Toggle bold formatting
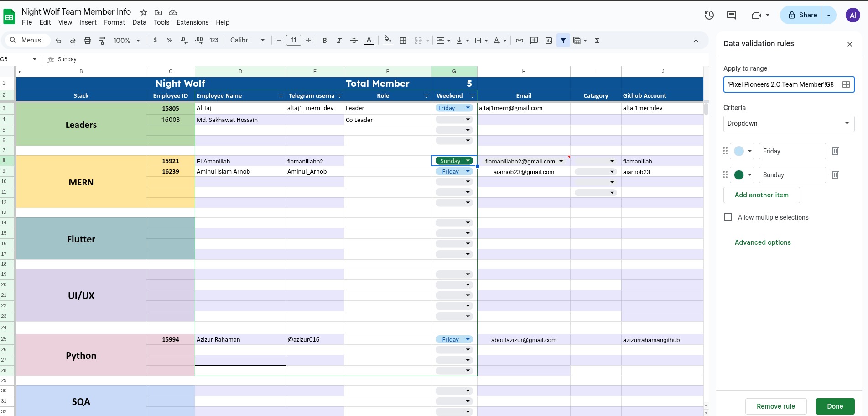Image resolution: width=868 pixels, height=416 pixels. click(x=324, y=41)
